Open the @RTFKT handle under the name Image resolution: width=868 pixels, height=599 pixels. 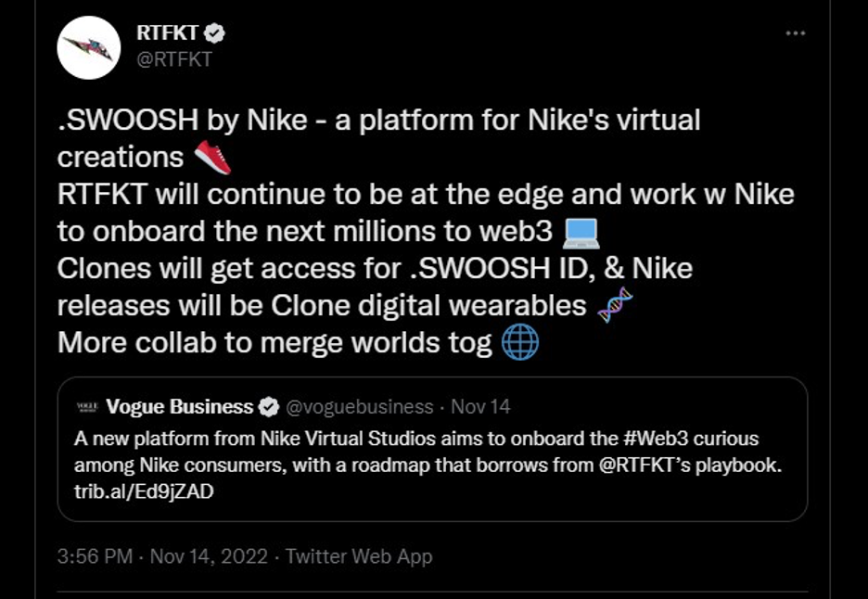click(x=174, y=59)
